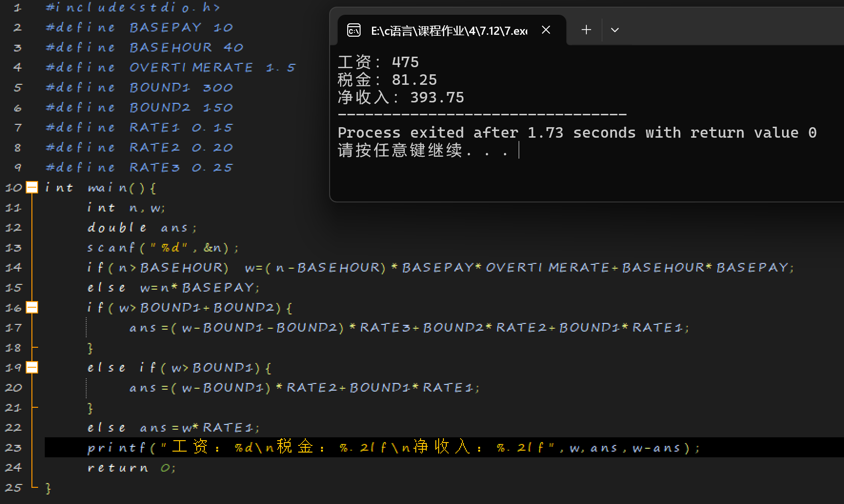Click the 'double ans;' declaration
The image size is (844, 504).
(x=142, y=228)
